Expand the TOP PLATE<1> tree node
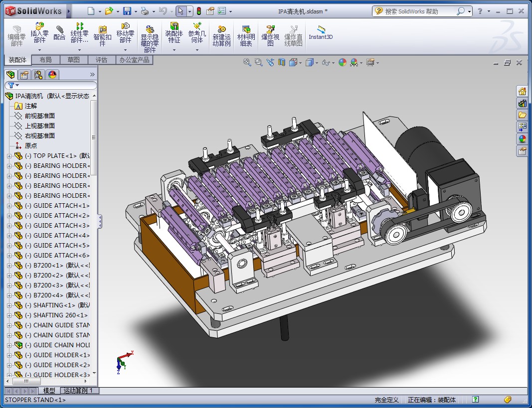 [x=9, y=156]
